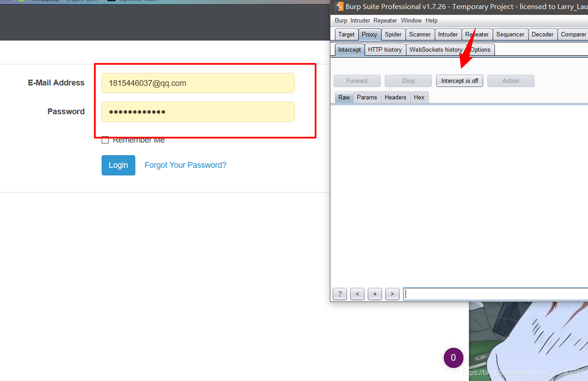Screen dimensions: 588x381
Task: Click the E-Mail Address label
Action: click(x=56, y=83)
